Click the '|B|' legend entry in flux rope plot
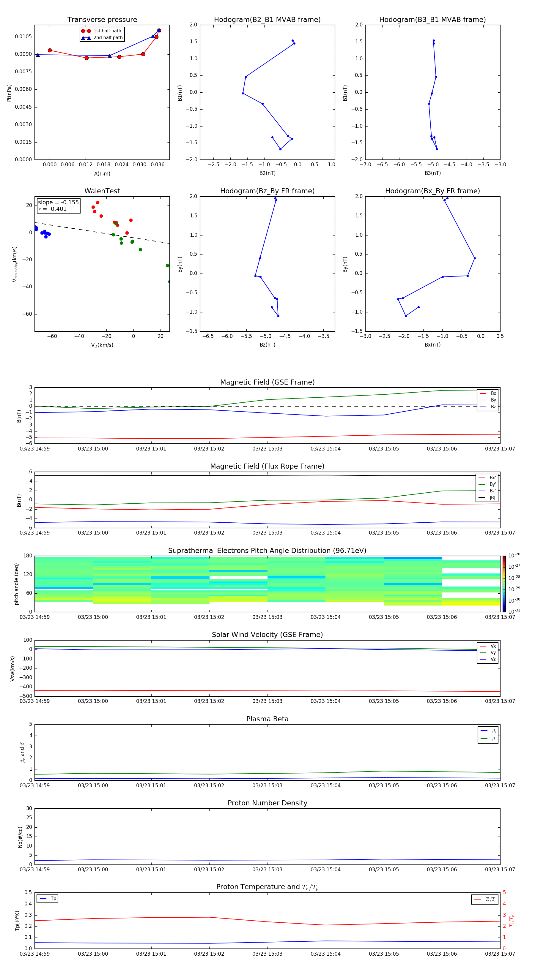Viewport: 535px width, 980px height. (x=487, y=498)
